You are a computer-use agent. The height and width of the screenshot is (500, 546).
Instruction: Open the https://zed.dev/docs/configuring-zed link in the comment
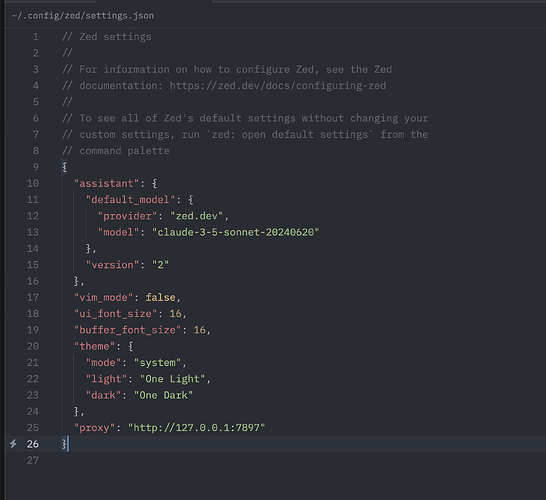(278, 86)
